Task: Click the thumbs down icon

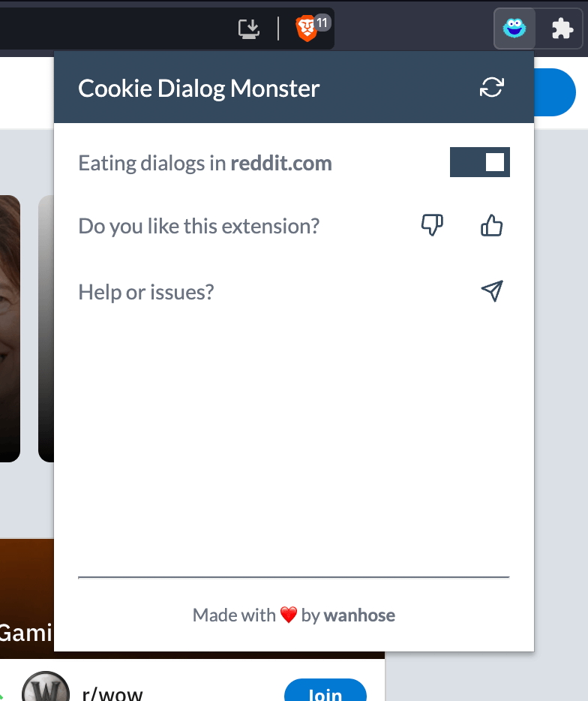Action: [x=432, y=225]
